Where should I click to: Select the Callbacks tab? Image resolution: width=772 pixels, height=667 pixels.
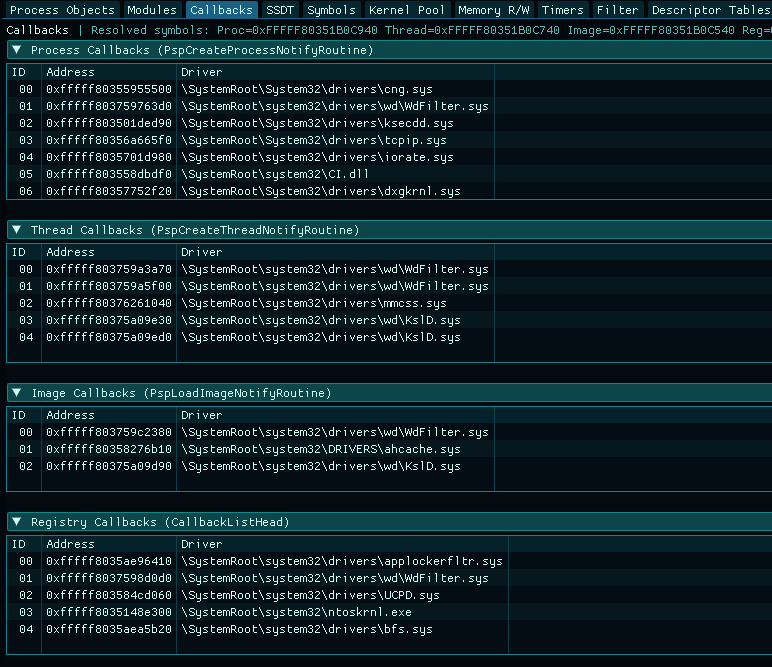point(222,10)
